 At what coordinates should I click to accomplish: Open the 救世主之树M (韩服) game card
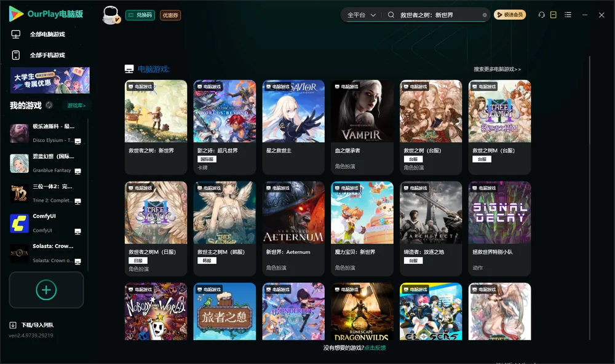224,229
